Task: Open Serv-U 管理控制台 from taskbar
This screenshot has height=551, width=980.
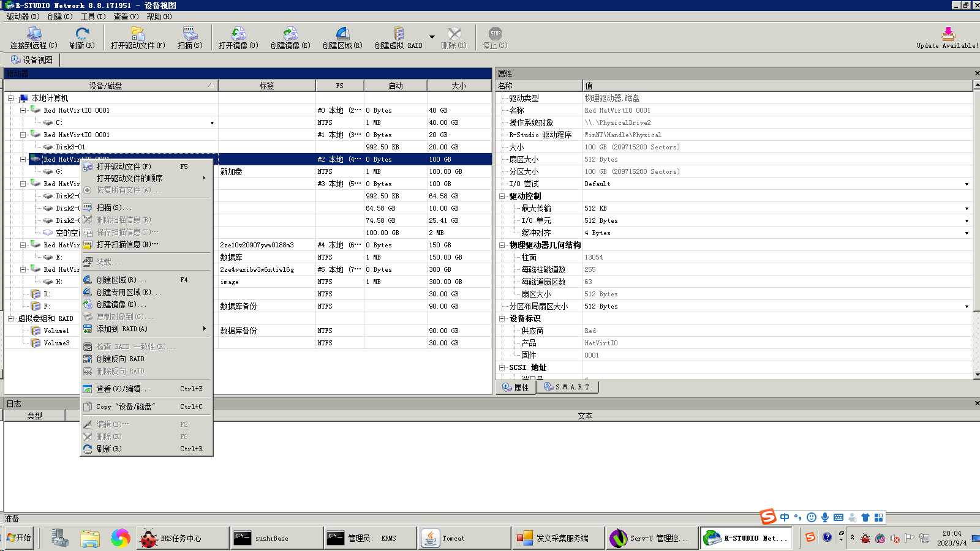Action: 653,538
